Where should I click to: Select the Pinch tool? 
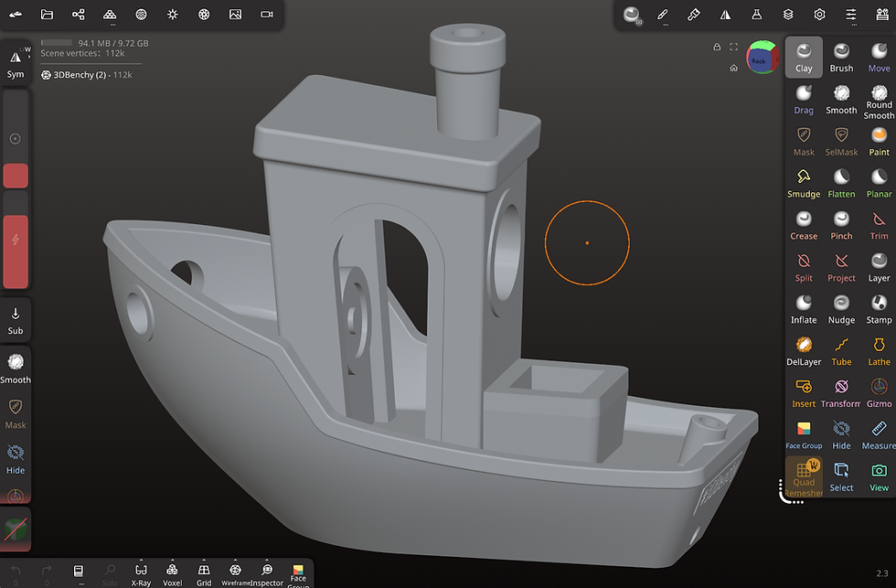841,225
